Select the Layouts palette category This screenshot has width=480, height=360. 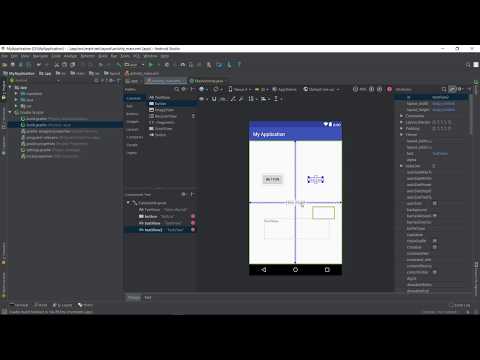(x=132, y=129)
